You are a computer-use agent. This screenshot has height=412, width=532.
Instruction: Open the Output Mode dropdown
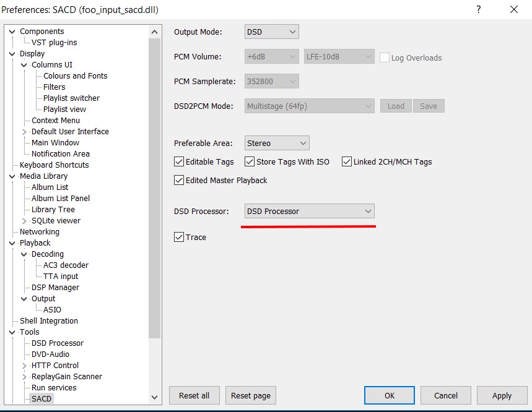point(271,32)
